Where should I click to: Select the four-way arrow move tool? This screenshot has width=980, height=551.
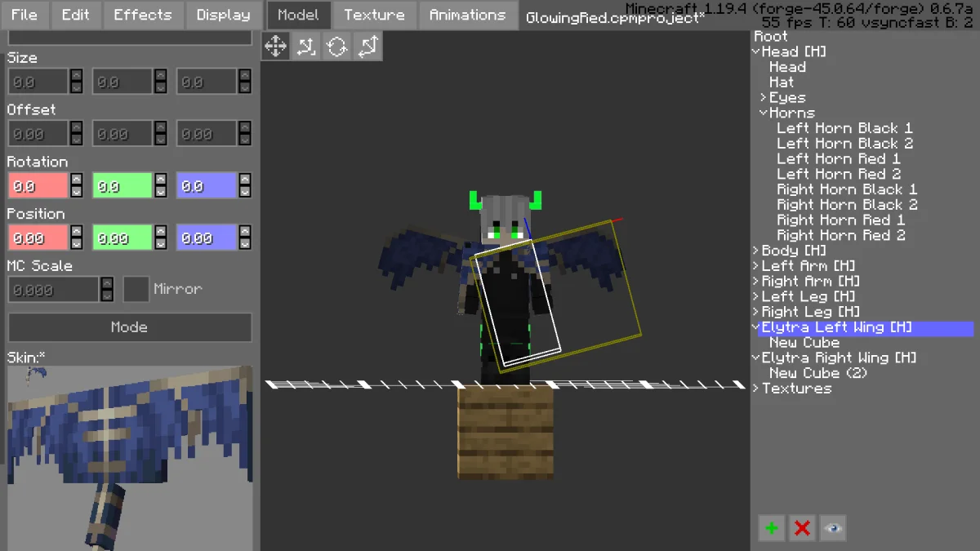[x=276, y=47]
